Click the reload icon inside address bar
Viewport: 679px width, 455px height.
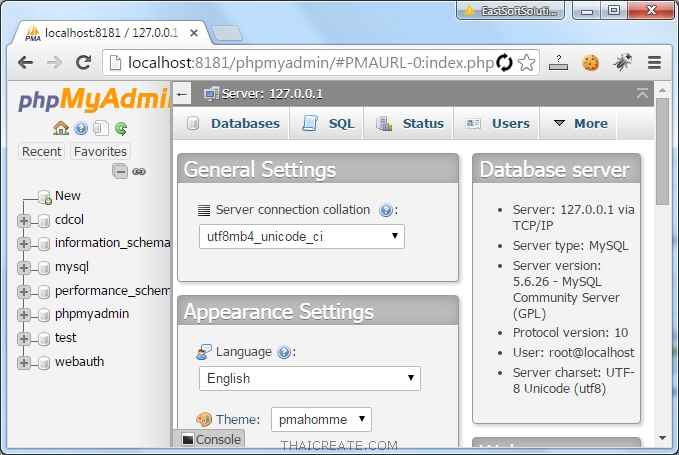click(x=504, y=63)
